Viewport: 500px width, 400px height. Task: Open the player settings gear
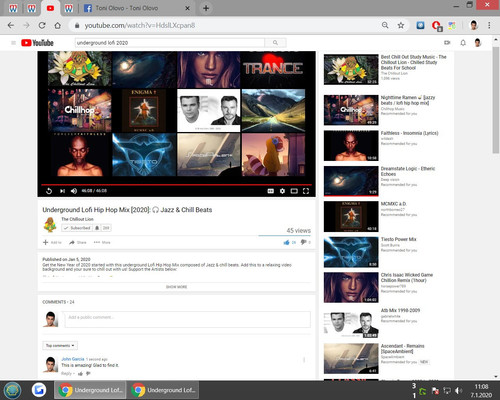(282, 191)
